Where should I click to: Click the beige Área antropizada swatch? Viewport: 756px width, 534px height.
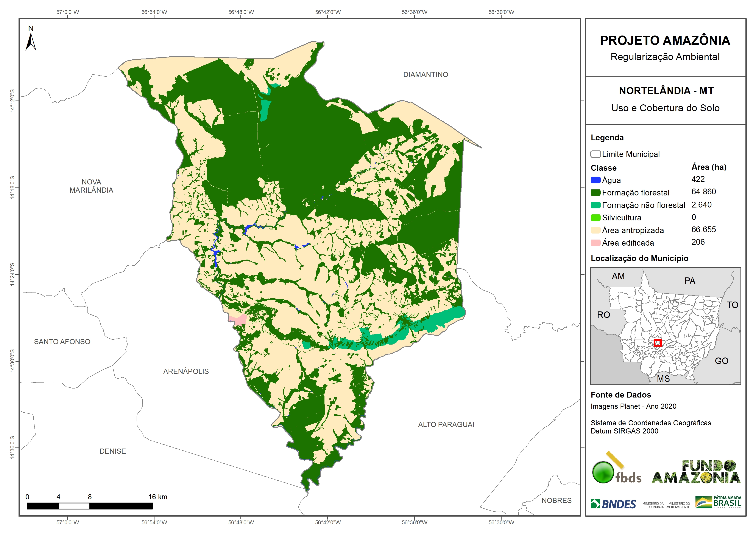point(595,230)
